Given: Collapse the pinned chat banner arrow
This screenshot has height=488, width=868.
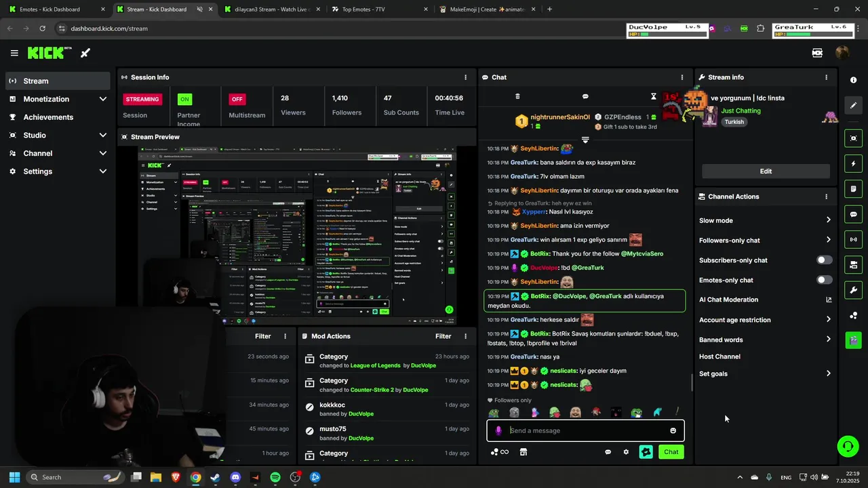Looking at the screenshot, I should click(585, 140).
